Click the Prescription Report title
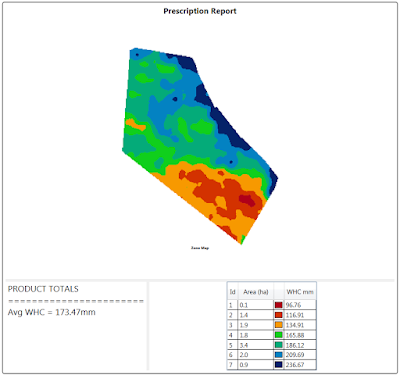Viewport: 400px width, 375px height. click(200, 11)
